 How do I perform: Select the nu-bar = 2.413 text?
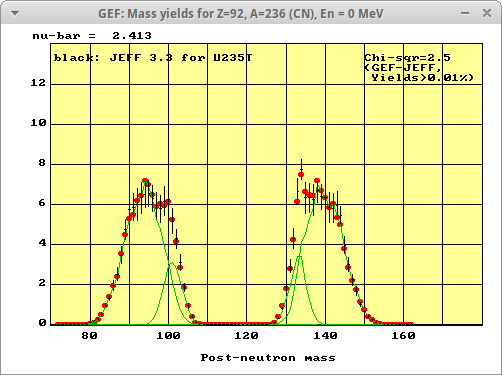point(92,36)
